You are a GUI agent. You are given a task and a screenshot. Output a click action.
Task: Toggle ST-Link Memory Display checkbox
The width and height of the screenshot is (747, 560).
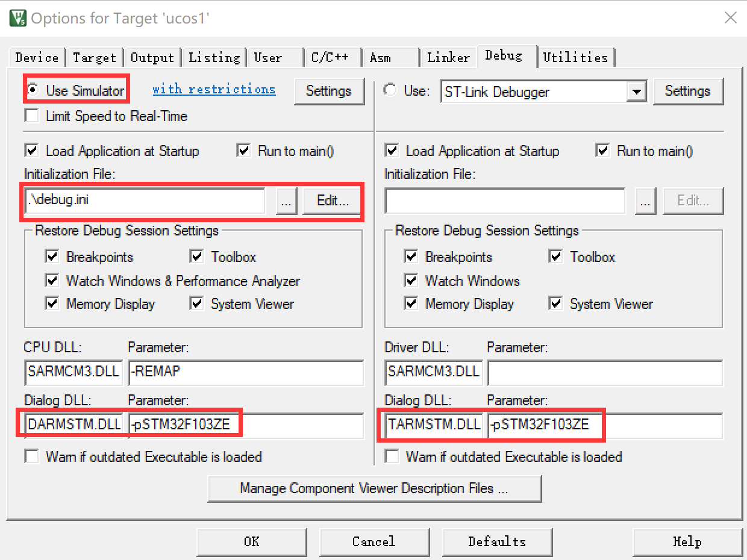point(411,304)
